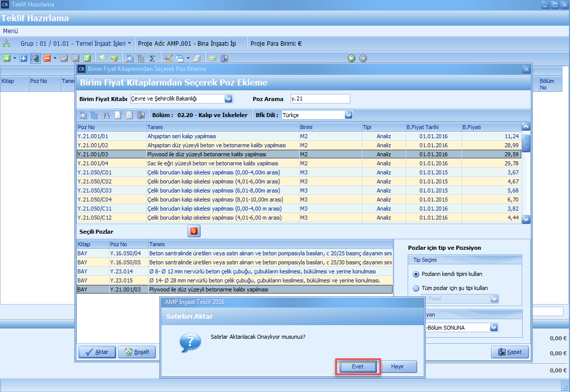Click the red minus delete icon
Screen dimensions: 570x392
(x=47, y=58)
